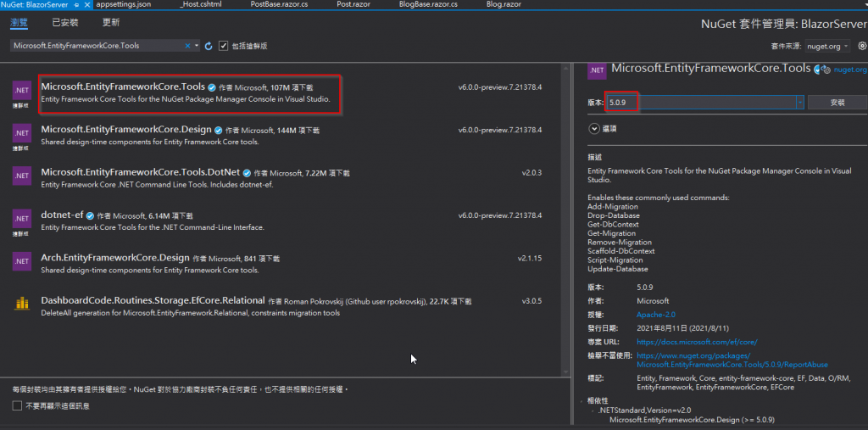
Task: Click the package list scrollbar up arrow
Action: (x=565, y=68)
